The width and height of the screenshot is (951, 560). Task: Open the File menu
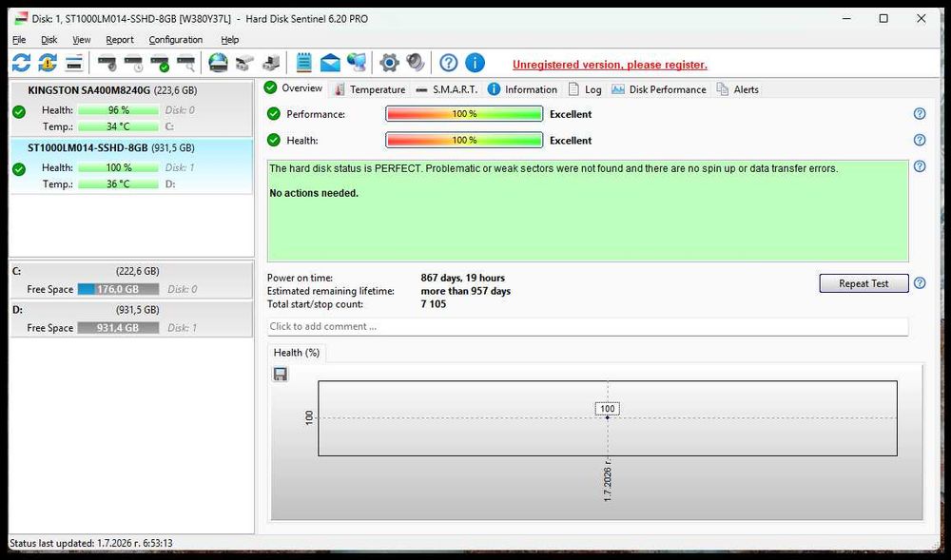click(x=19, y=39)
